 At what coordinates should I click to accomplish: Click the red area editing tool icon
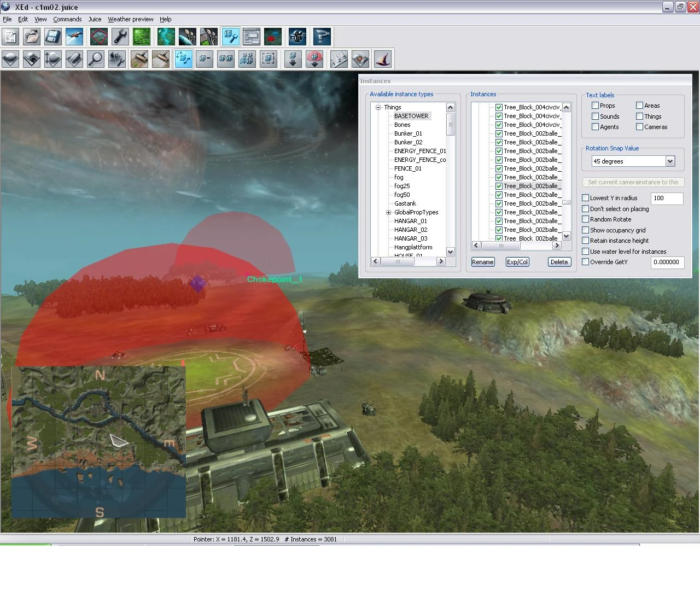[98, 37]
